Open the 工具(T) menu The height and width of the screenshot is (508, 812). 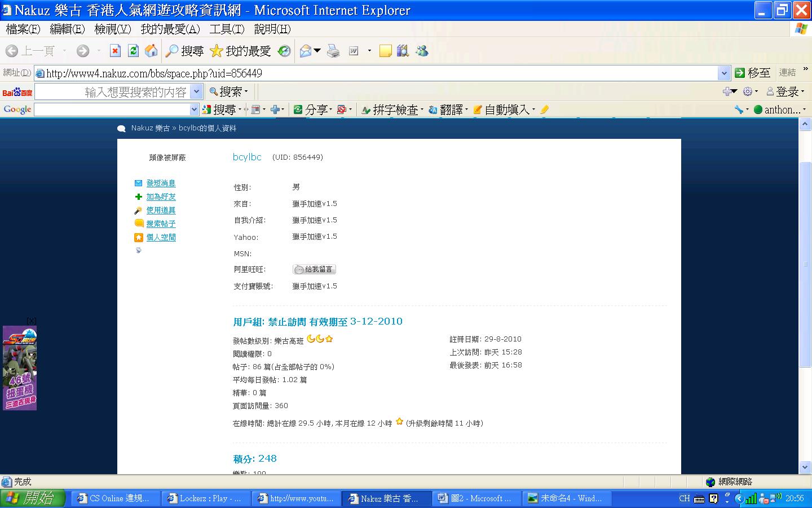[x=227, y=29]
